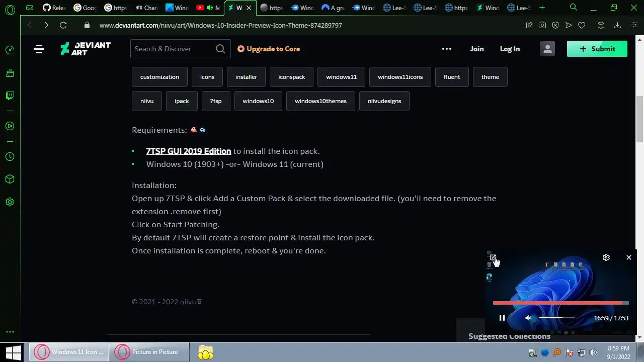Open the Opera GX main menu logo

click(10, 9)
